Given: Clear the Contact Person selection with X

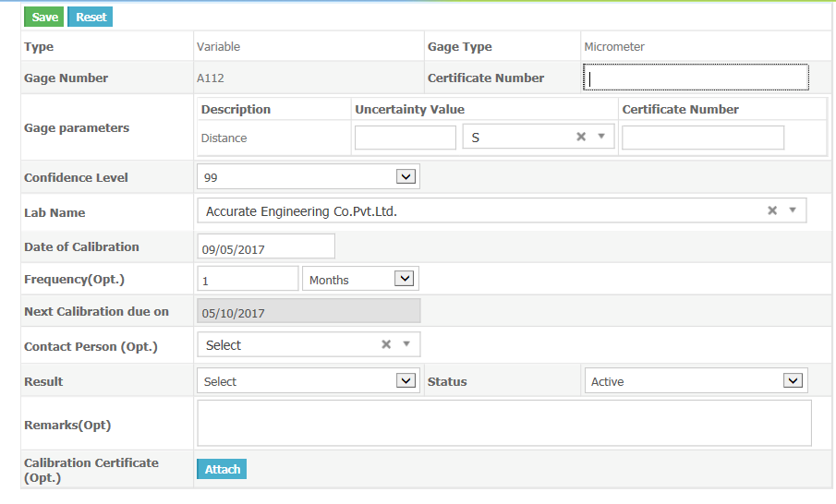Looking at the screenshot, I should [x=386, y=344].
